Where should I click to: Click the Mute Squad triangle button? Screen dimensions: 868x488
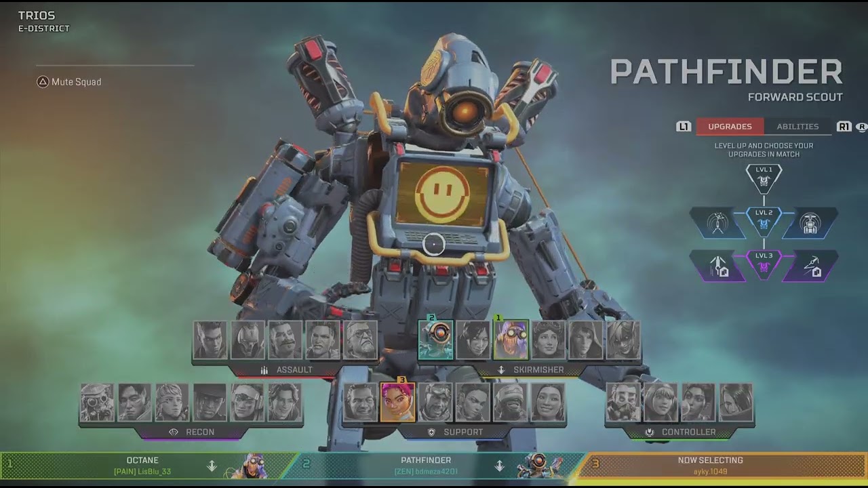point(43,82)
